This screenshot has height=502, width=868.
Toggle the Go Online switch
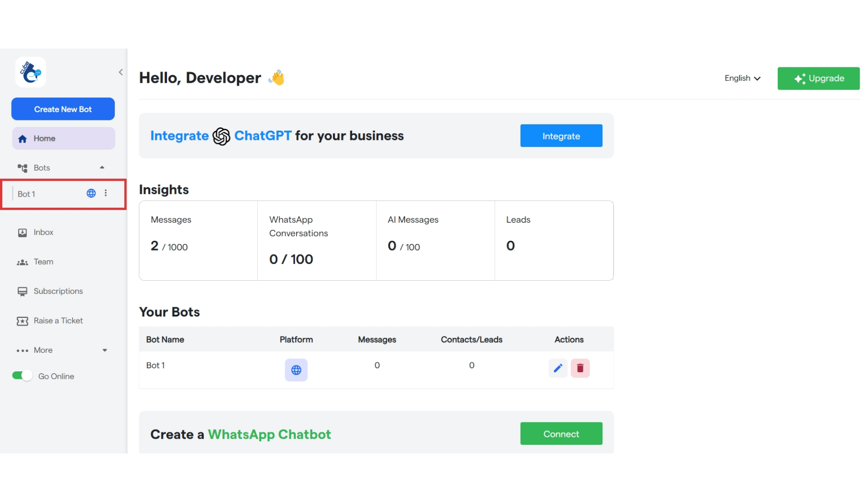click(x=21, y=375)
